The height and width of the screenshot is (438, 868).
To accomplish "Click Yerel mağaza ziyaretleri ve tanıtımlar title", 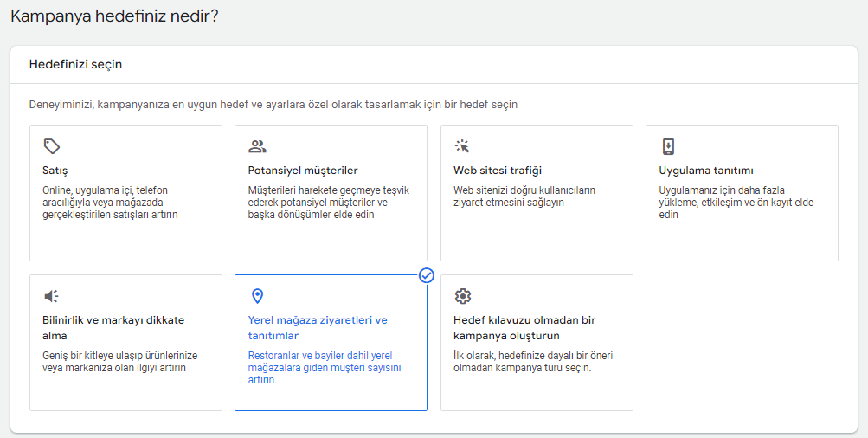I will 318,328.
